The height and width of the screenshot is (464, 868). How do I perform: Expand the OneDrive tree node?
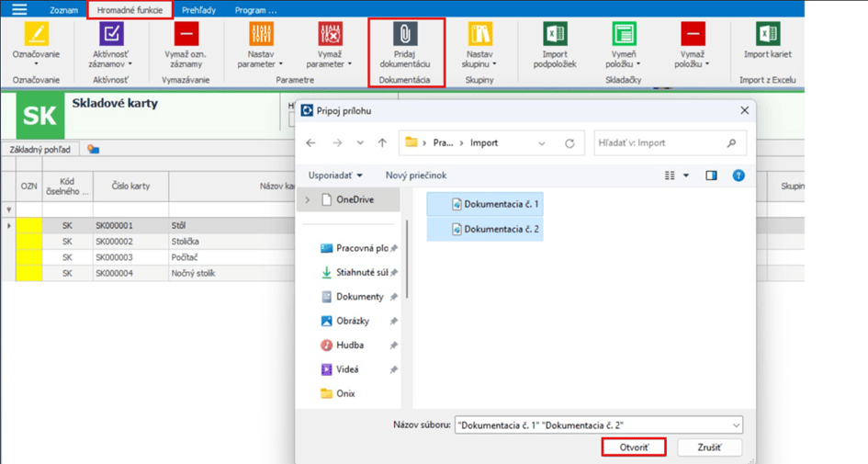click(x=308, y=199)
